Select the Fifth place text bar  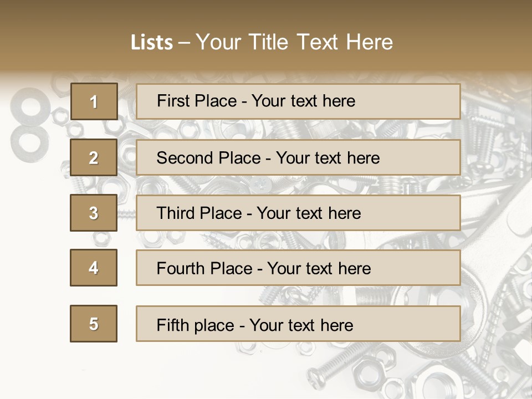pyautogui.click(x=298, y=324)
